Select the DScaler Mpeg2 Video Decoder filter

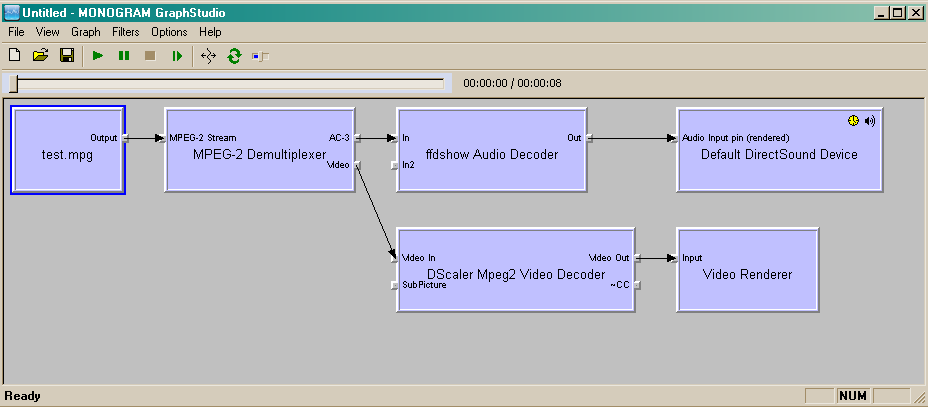click(515, 270)
